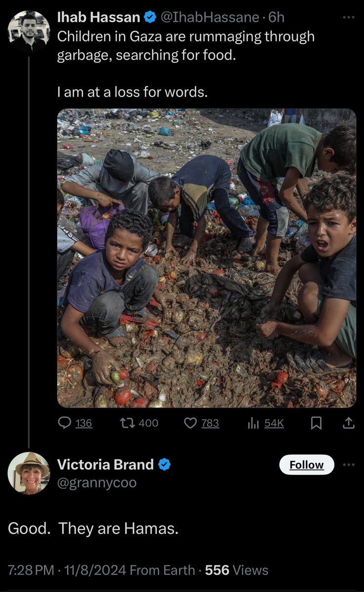
Task: Click the reply comment icon on Ihab's post
Action: click(x=66, y=423)
